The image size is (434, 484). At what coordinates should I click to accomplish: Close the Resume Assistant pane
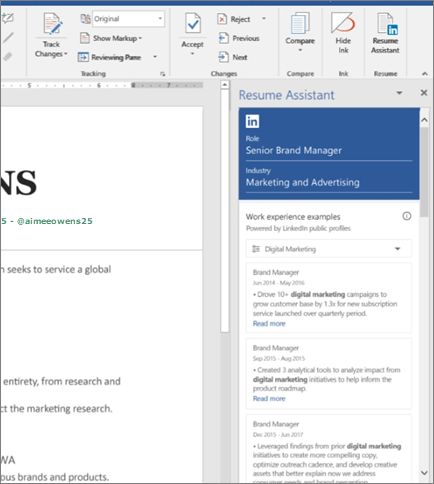tap(424, 93)
